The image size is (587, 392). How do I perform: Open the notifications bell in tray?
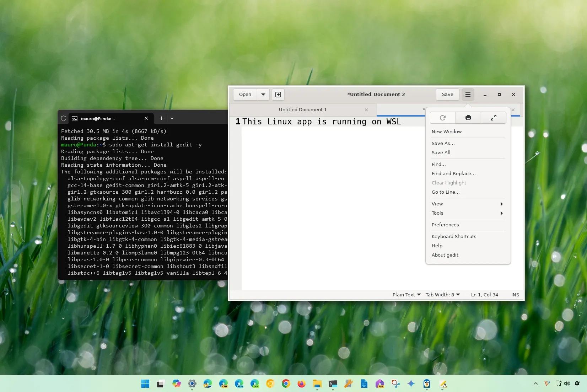(577, 383)
